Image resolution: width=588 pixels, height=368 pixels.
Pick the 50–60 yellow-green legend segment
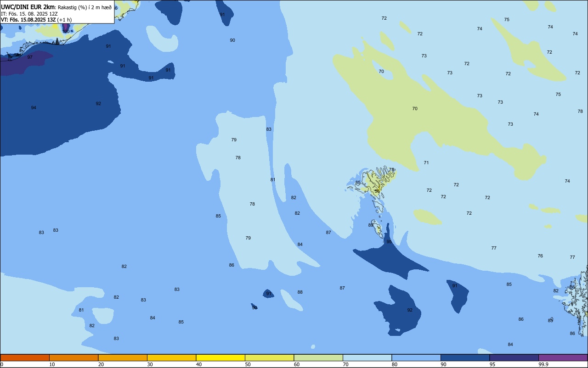(x=269, y=357)
